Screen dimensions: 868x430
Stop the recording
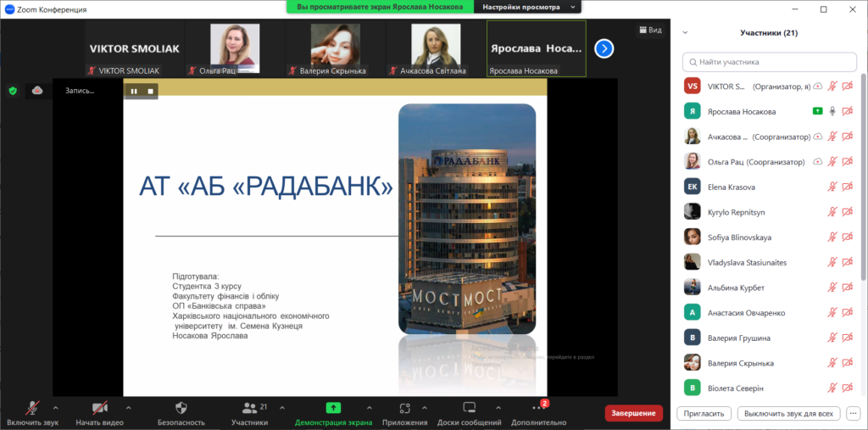tap(150, 91)
